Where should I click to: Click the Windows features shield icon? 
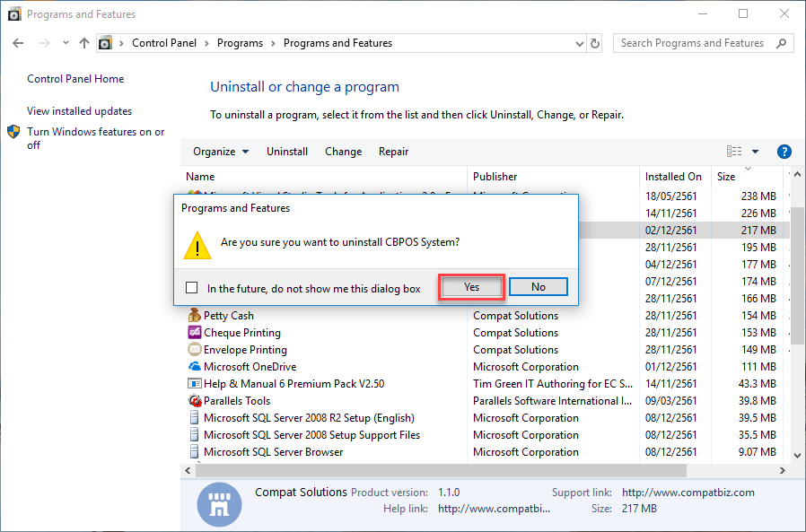click(13, 132)
